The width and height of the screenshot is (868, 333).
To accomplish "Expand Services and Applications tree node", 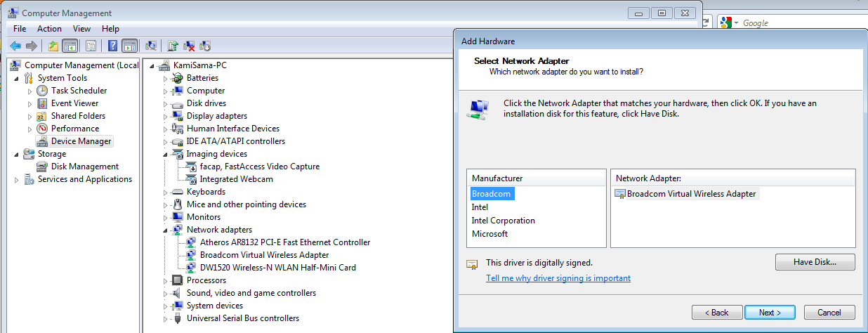I will point(17,180).
